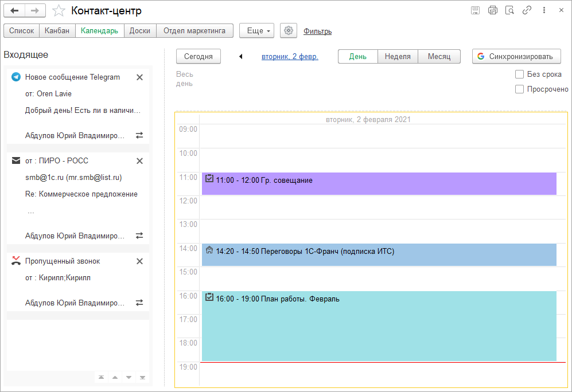Click the print icon in the header
This screenshot has height=392, width=572.
[x=492, y=10]
